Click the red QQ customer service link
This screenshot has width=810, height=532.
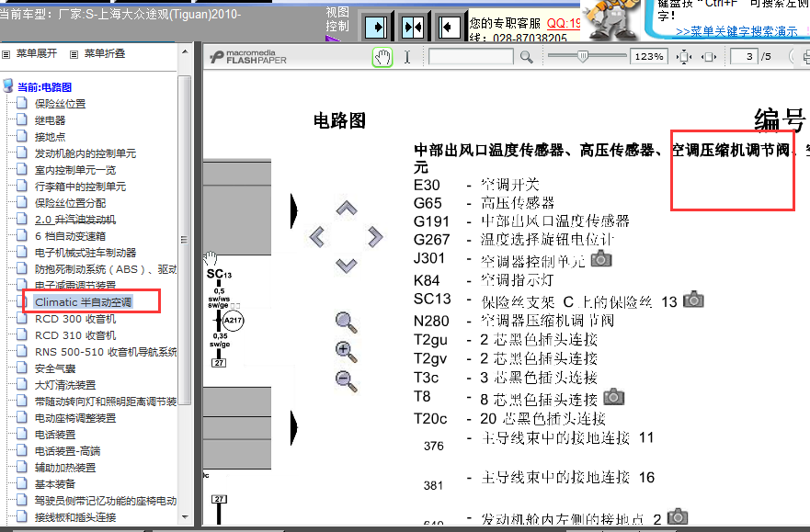[564, 23]
